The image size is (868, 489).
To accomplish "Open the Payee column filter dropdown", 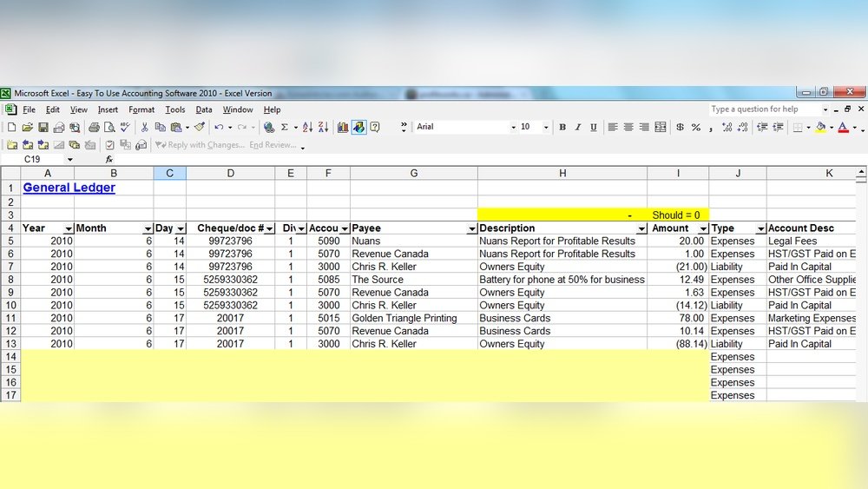I will [472, 229].
